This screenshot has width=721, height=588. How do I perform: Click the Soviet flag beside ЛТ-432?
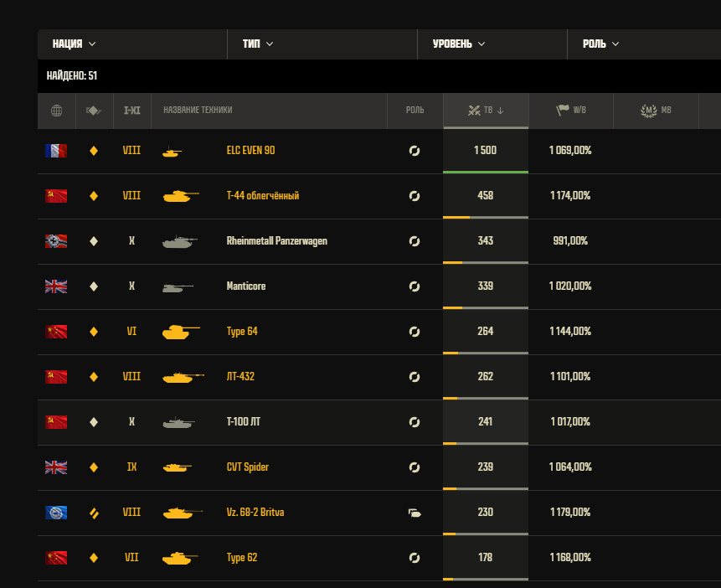(56, 377)
